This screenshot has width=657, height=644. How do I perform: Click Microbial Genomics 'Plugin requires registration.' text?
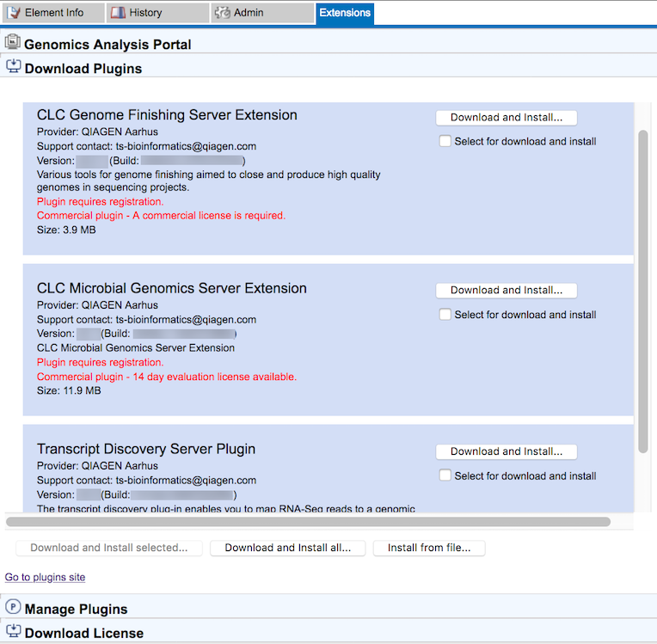[x=100, y=362]
